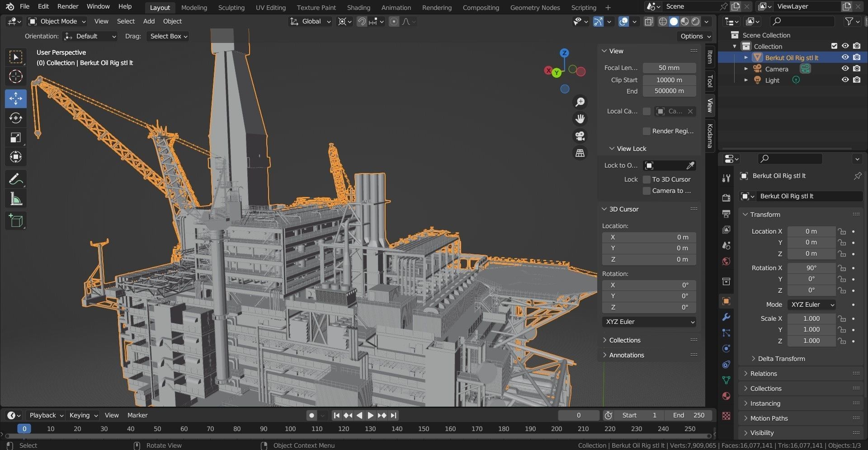
Task: Hide Berkut Oil Rig in viewport via eye
Action: [845, 57]
